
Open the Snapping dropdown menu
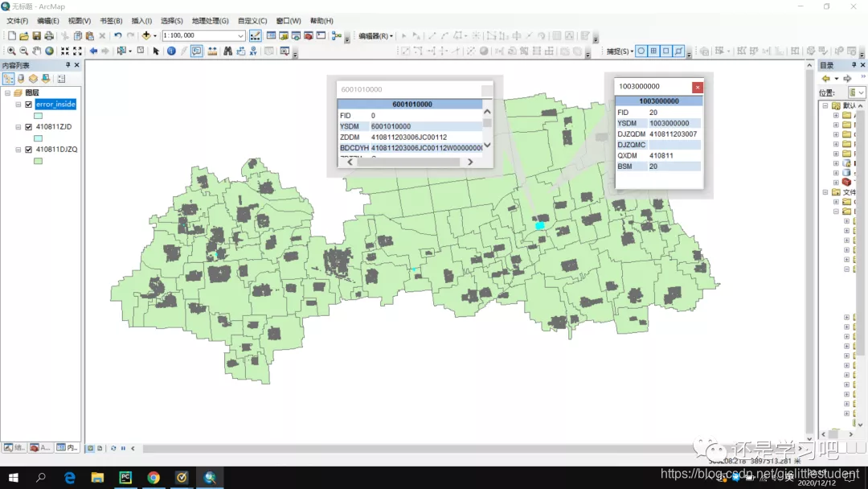[620, 51]
